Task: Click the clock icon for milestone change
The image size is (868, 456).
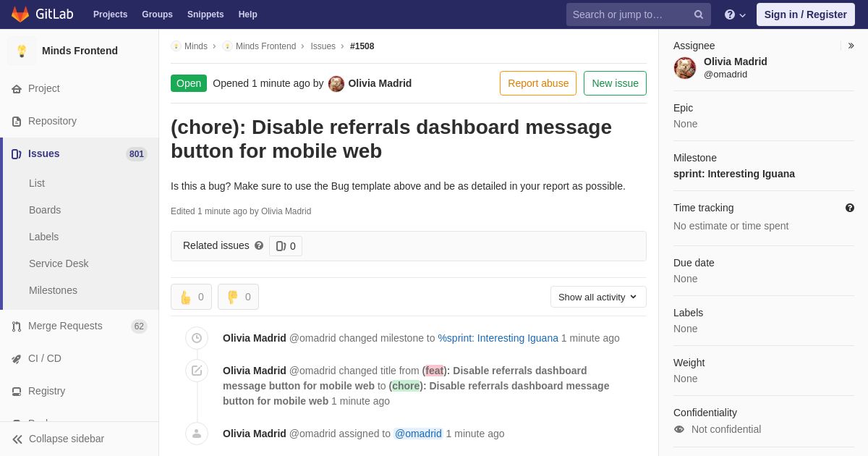Action: coord(197,338)
